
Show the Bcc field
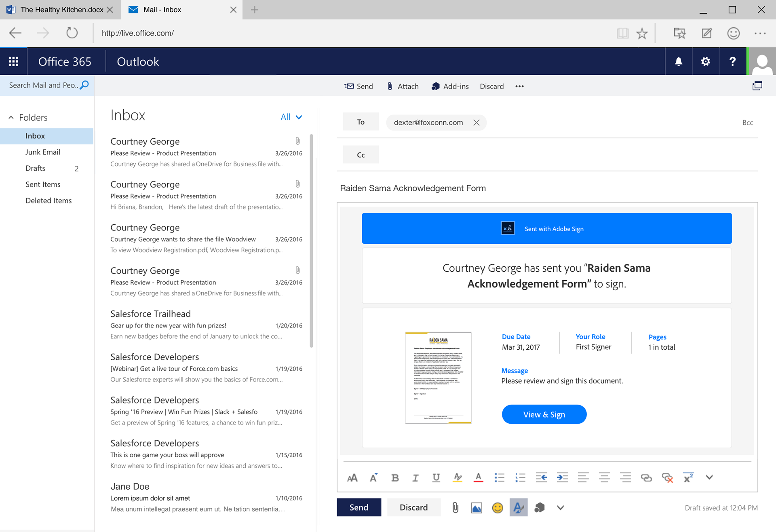pyautogui.click(x=747, y=122)
